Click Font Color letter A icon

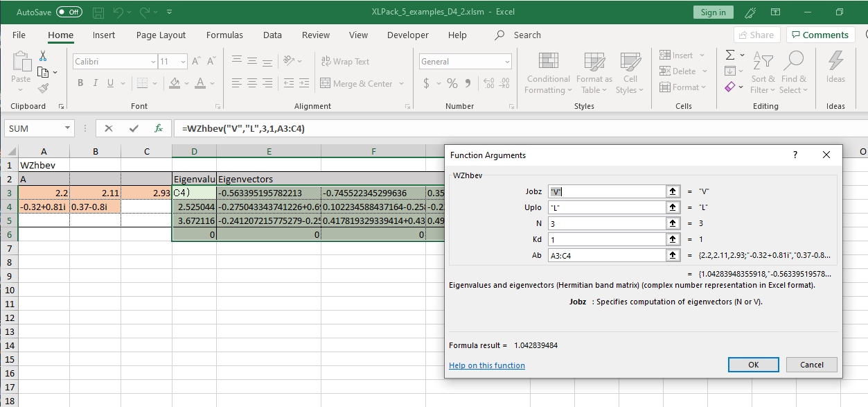[200, 83]
